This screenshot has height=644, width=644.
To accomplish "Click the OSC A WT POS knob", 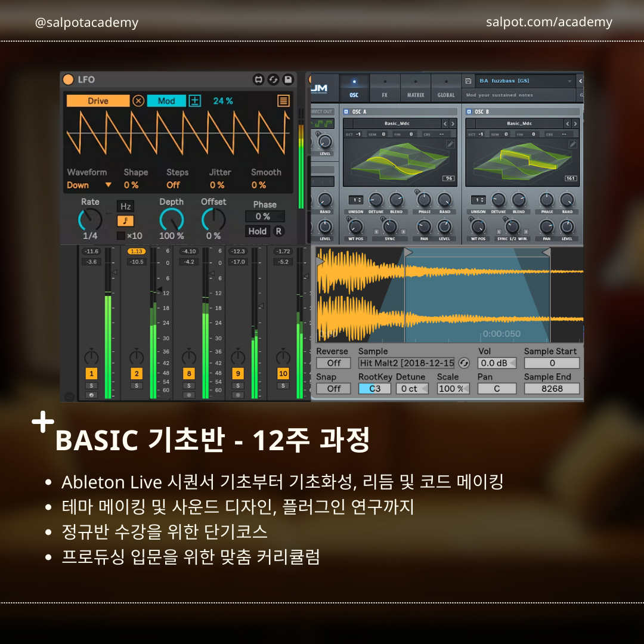I will (x=355, y=227).
